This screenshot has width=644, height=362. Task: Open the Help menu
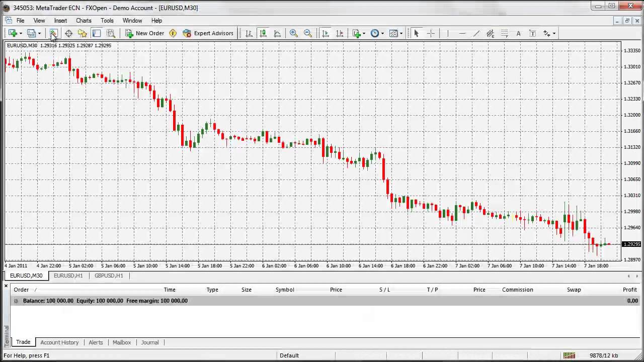point(156,21)
